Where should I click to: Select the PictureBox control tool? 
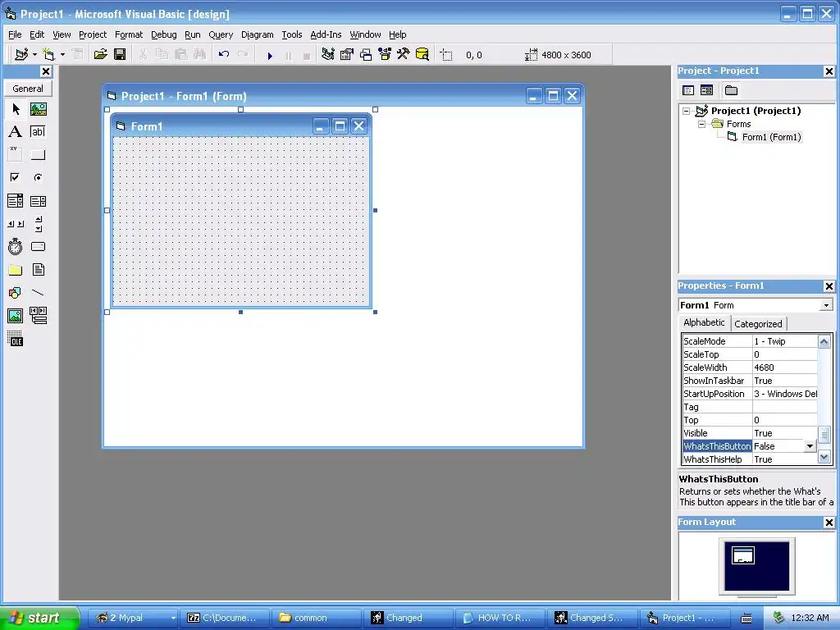pos(38,109)
